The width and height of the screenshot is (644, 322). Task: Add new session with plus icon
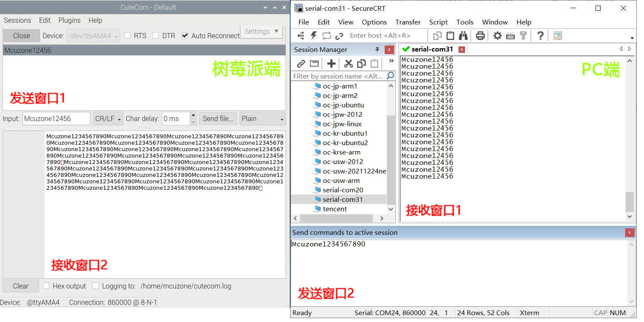[331, 64]
